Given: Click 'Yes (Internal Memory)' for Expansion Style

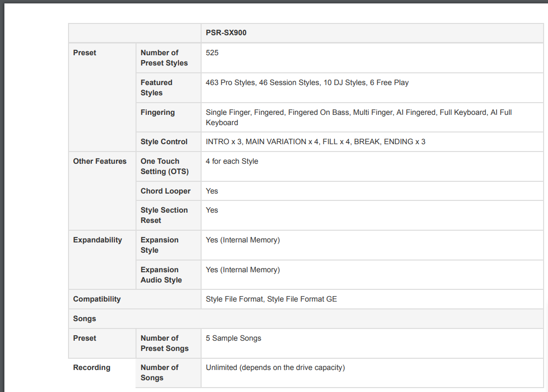Looking at the screenshot, I should tap(243, 240).
